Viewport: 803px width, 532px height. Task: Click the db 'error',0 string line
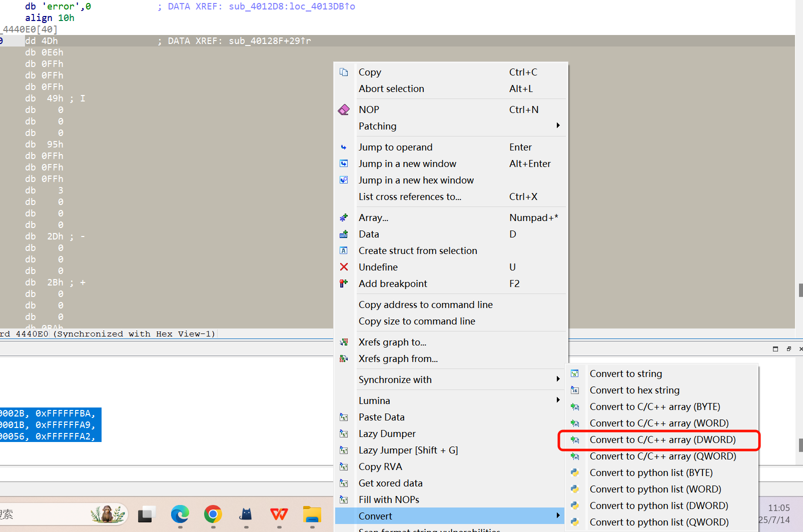click(58, 6)
